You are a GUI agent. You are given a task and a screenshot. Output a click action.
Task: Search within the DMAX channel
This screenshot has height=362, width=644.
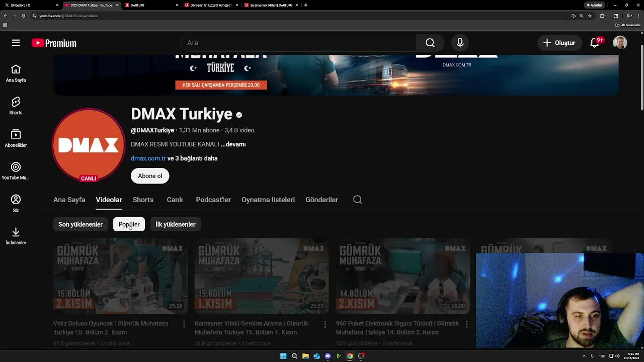click(x=358, y=200)
